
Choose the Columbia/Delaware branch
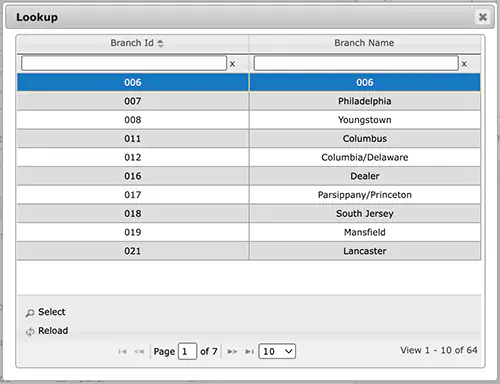[x=365, y=157]
